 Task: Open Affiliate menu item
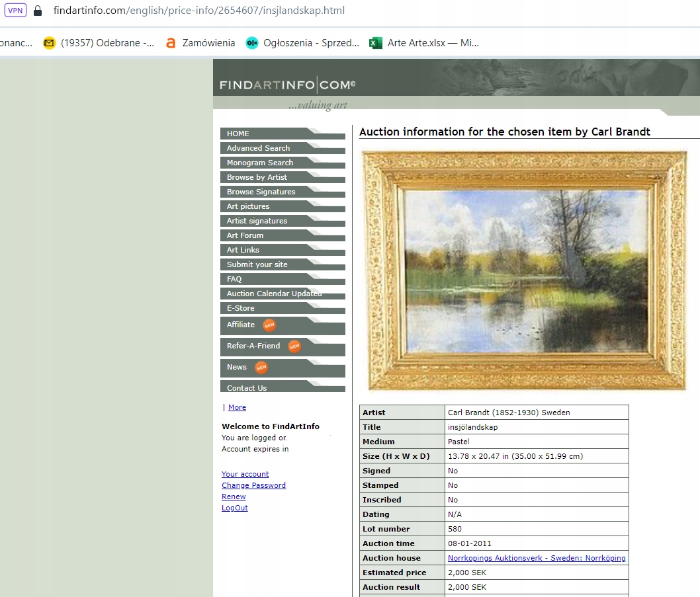[283, 326]
